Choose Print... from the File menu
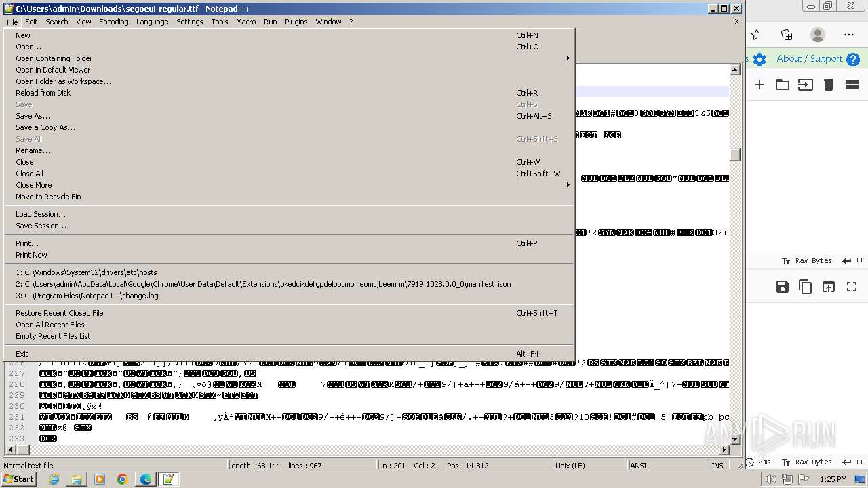 pos(290,243)
